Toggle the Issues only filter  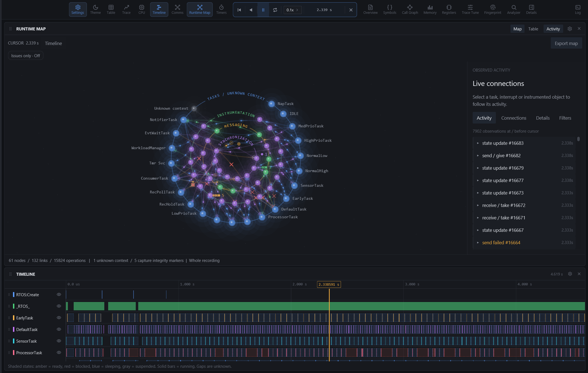coord(26,56)
